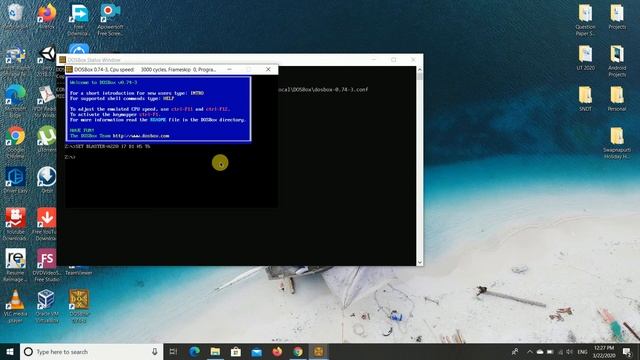Open the Mail app from the taskbar
Image resolution: width=640 pixels, height=360 pixels.
pyautogui.click(x=256, y=351)
